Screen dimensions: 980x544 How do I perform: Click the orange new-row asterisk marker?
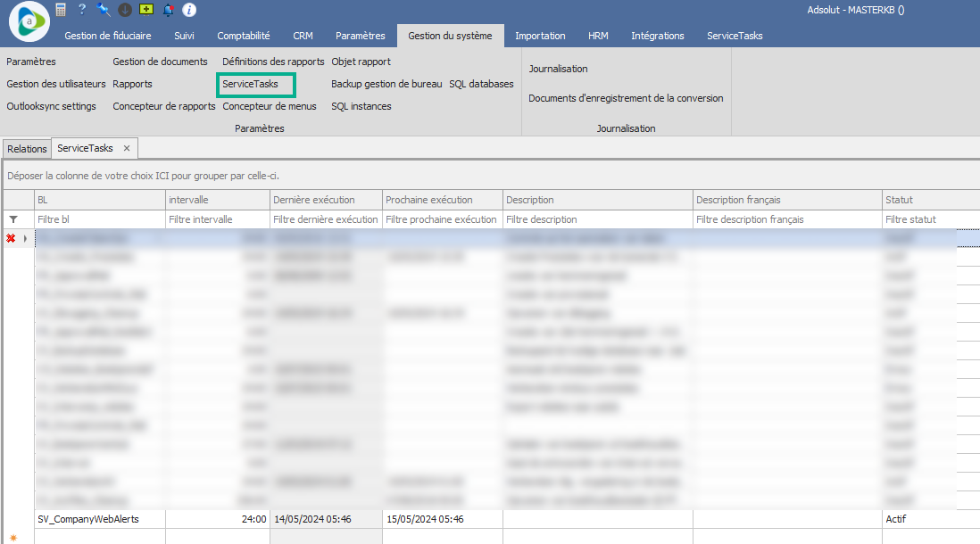[x=13, y=538]
